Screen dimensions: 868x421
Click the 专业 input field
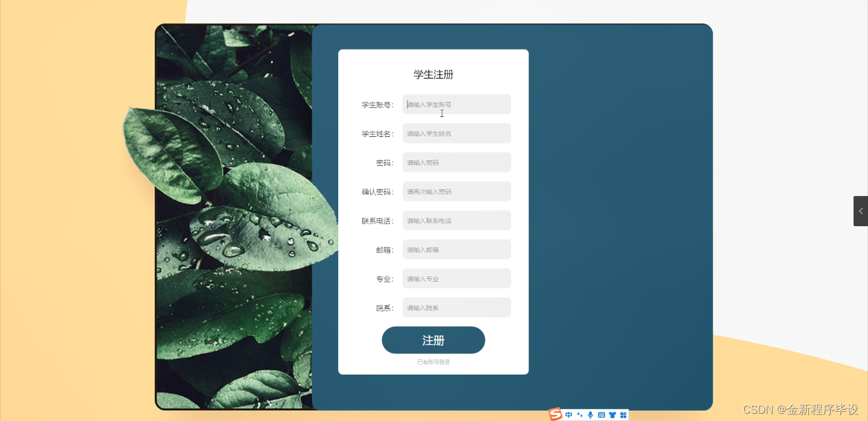[457, 279]
